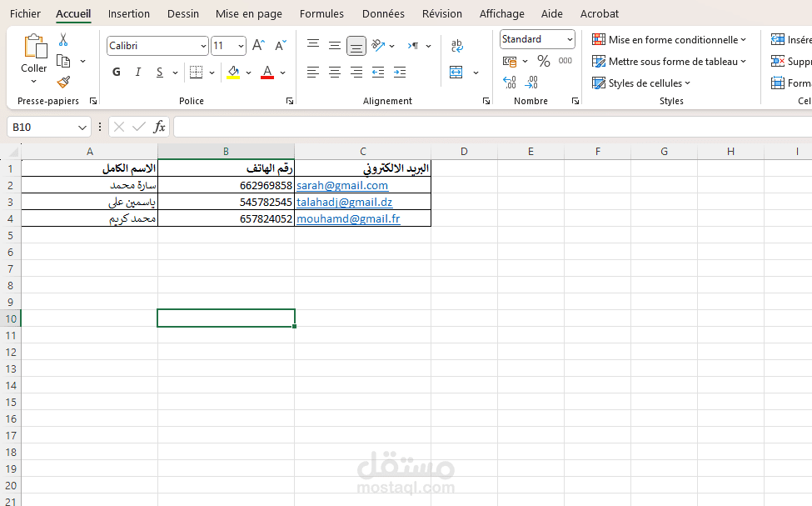812x506 pixels.
Task: Expand the font color dropdown arrow
Action: 283,73
